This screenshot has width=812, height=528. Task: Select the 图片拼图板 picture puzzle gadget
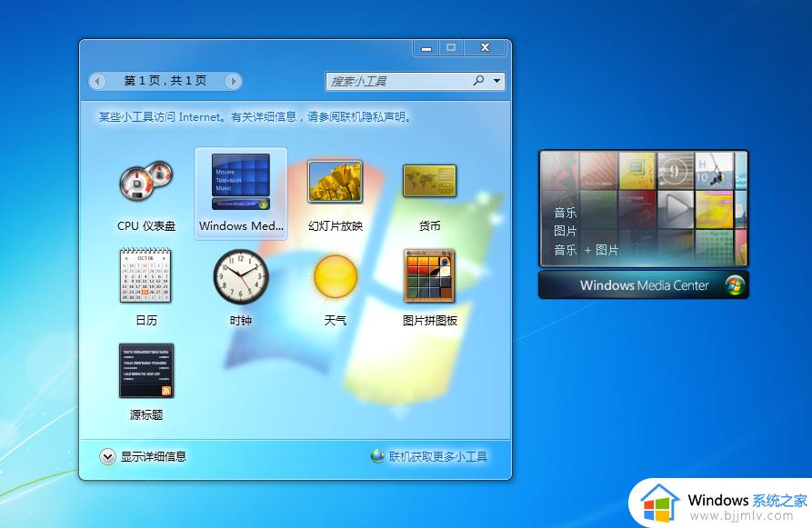429,275
